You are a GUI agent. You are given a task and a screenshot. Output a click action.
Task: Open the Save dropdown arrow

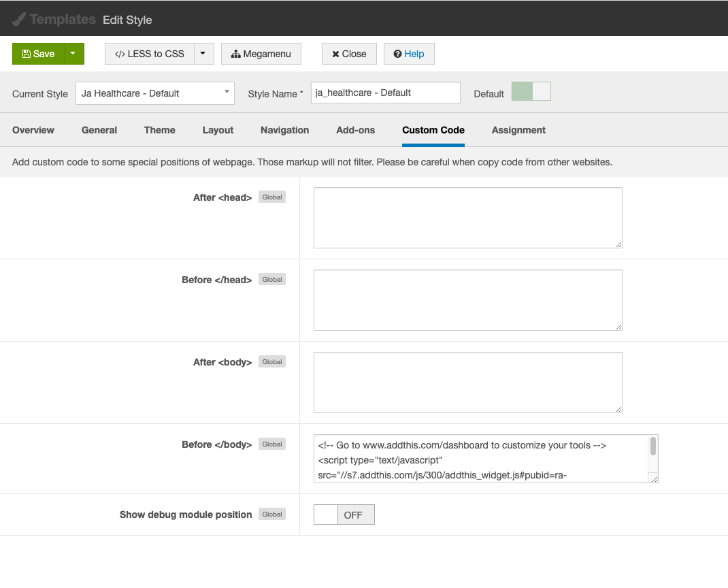pyautogui.click(x=73, y=54)
